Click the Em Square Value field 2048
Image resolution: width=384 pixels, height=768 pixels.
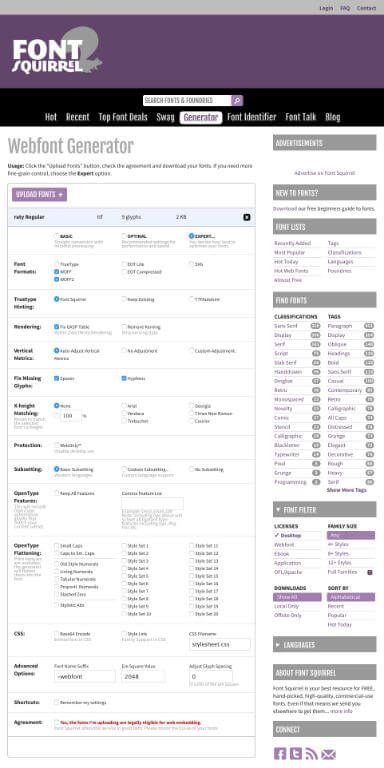(143, 676)
